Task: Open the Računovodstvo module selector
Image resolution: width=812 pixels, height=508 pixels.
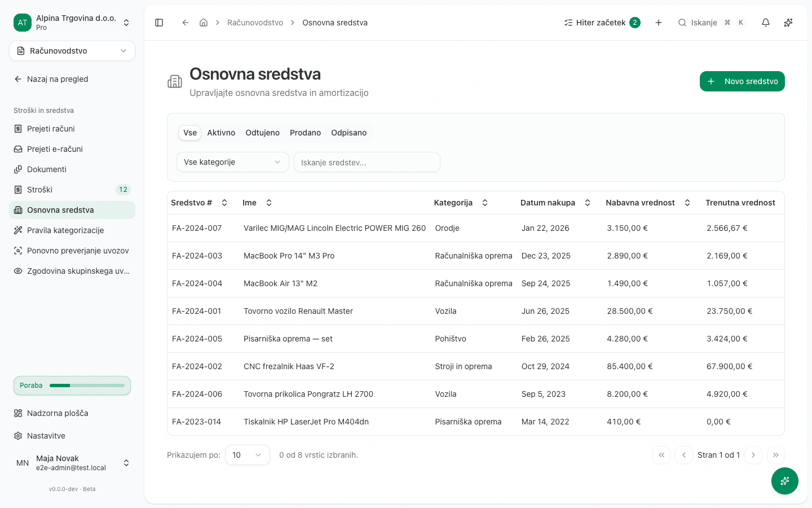Action: [72, 51]
